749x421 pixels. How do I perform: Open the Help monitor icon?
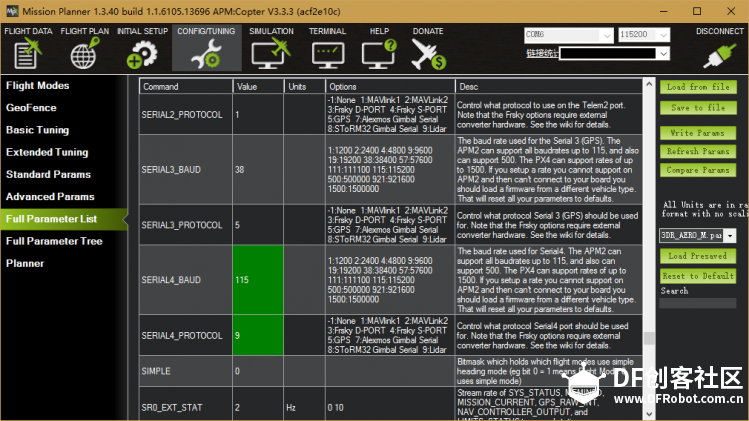[379, 54]
